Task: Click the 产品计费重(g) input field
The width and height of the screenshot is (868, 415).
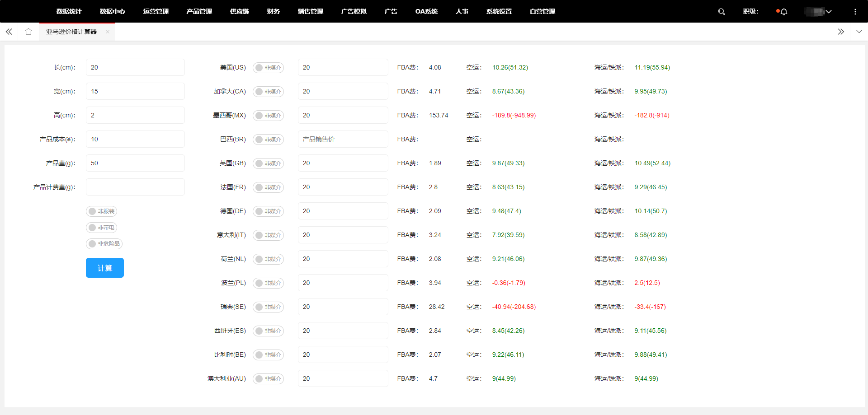Action: [x=135, y=187]
